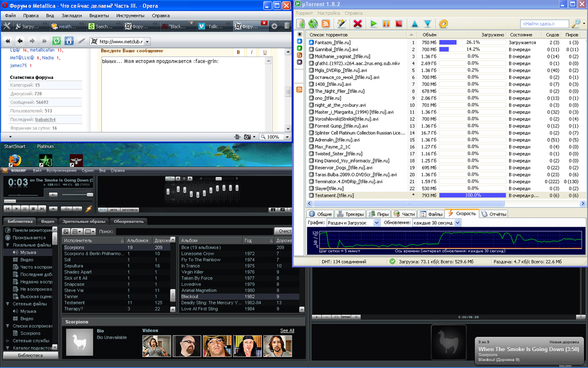The width and height of the screenshot is (588, 368).
Task: Toggle bold formatting in forum message editor
Action: tap(238, 52)
